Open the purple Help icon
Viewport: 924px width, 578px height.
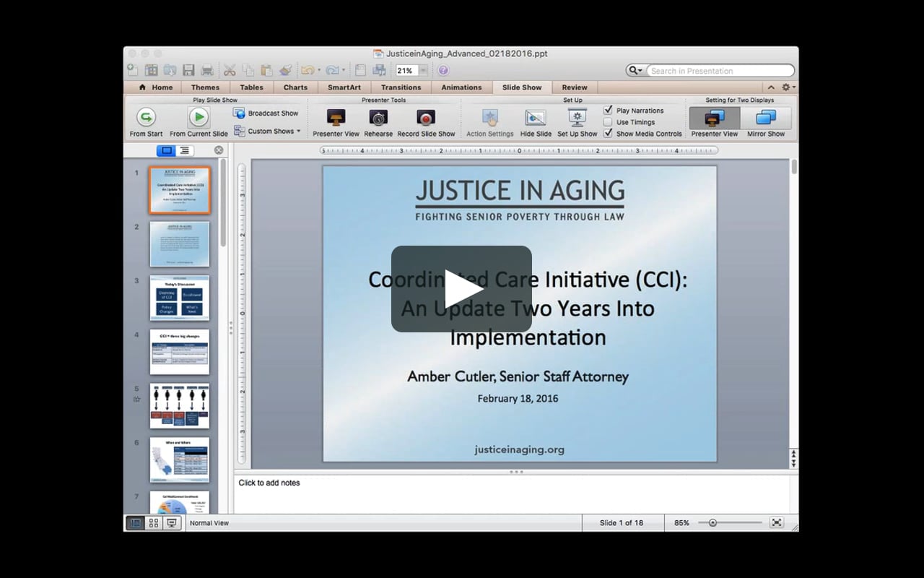[x=443, y=70]
